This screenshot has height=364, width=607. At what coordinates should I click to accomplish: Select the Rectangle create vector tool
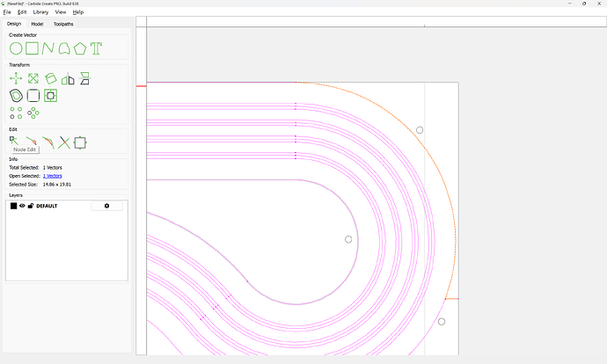32,48
